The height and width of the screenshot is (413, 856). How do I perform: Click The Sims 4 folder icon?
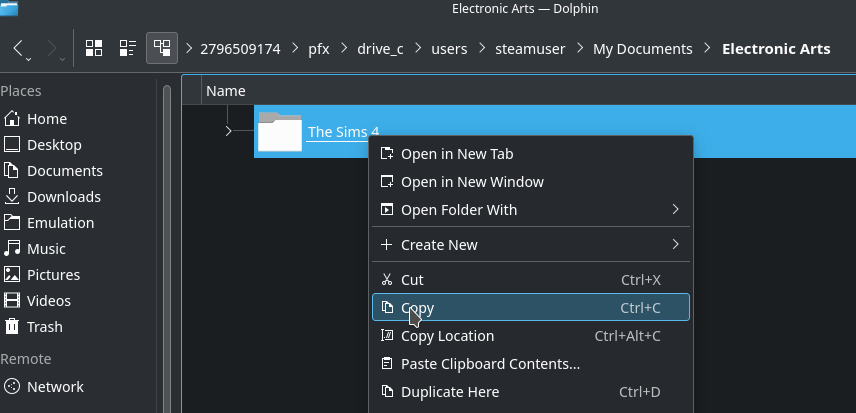[279, 132]
